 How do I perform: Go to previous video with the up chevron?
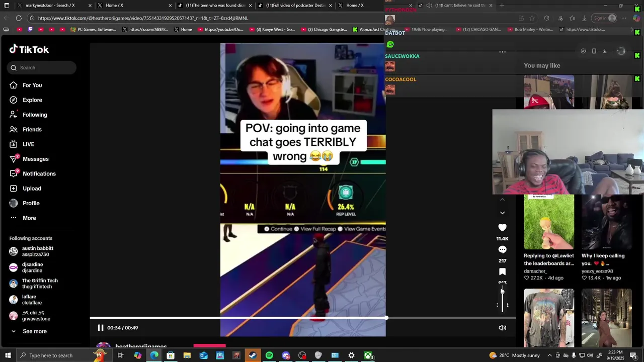[x=502, y=200]
